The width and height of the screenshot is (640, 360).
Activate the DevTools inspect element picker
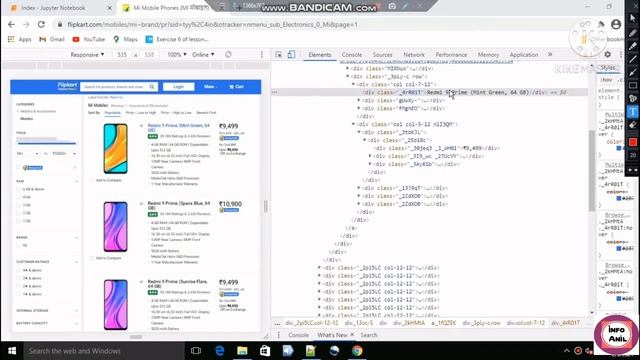click(279, 54)
